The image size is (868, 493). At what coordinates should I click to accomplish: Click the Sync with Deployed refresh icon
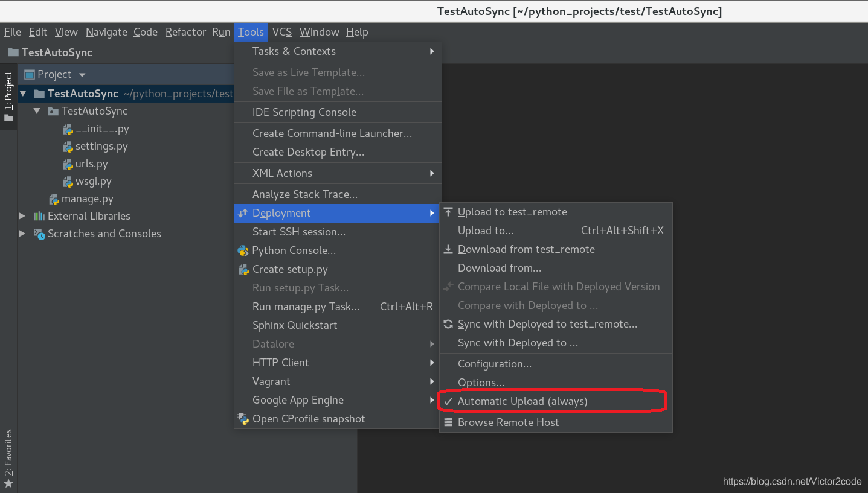(448, 324)
